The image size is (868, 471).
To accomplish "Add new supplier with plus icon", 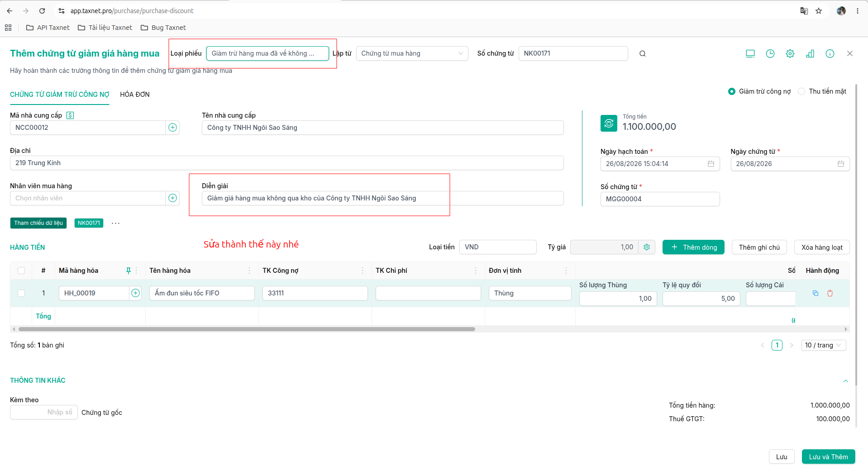I will 172,128.
